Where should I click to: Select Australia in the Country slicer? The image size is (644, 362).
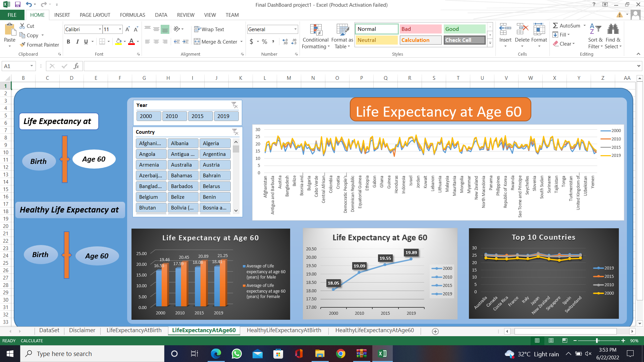(183, 165)
